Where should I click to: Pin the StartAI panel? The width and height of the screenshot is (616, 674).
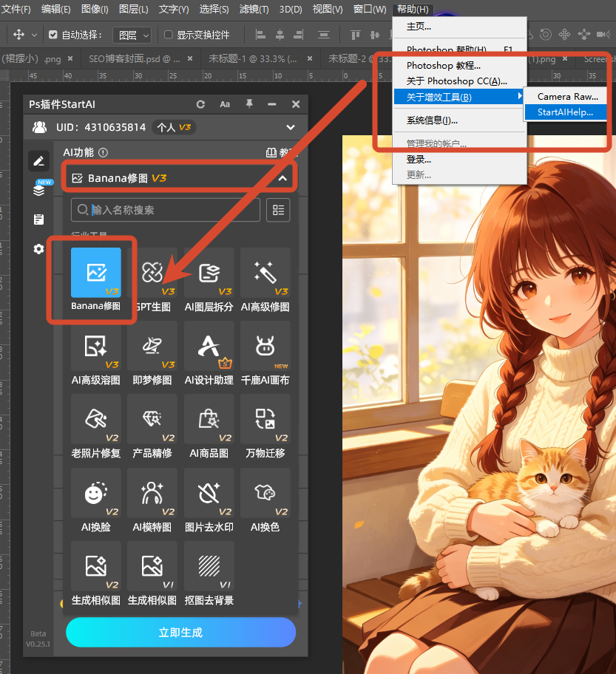pos(249,104)
